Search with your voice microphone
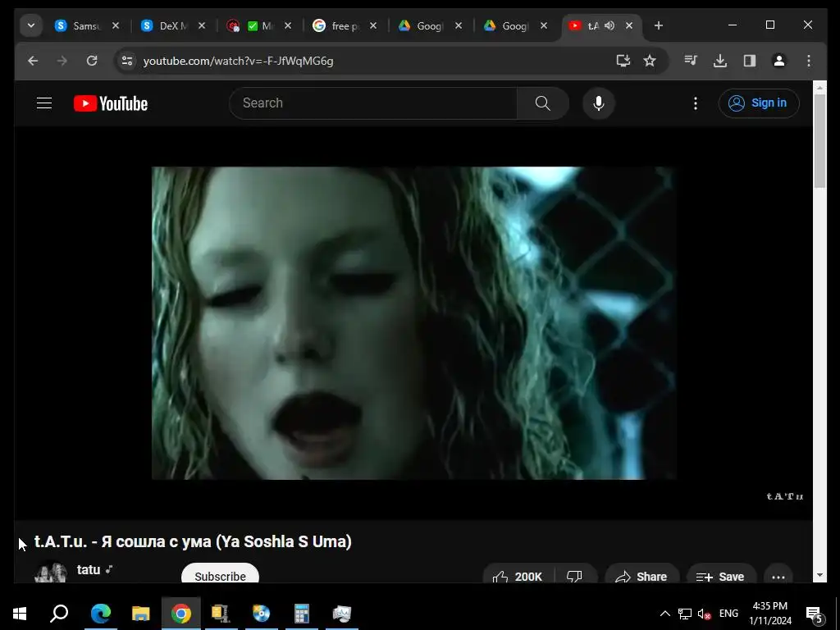Image resolution: width=840 pixels, height=630 pixels. (599, 103)
